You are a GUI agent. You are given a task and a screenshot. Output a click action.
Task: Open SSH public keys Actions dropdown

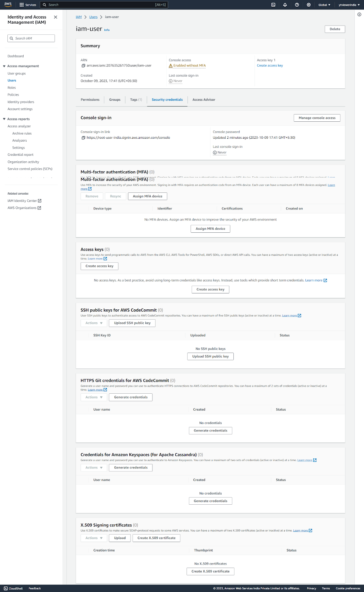tap(94, 323)
